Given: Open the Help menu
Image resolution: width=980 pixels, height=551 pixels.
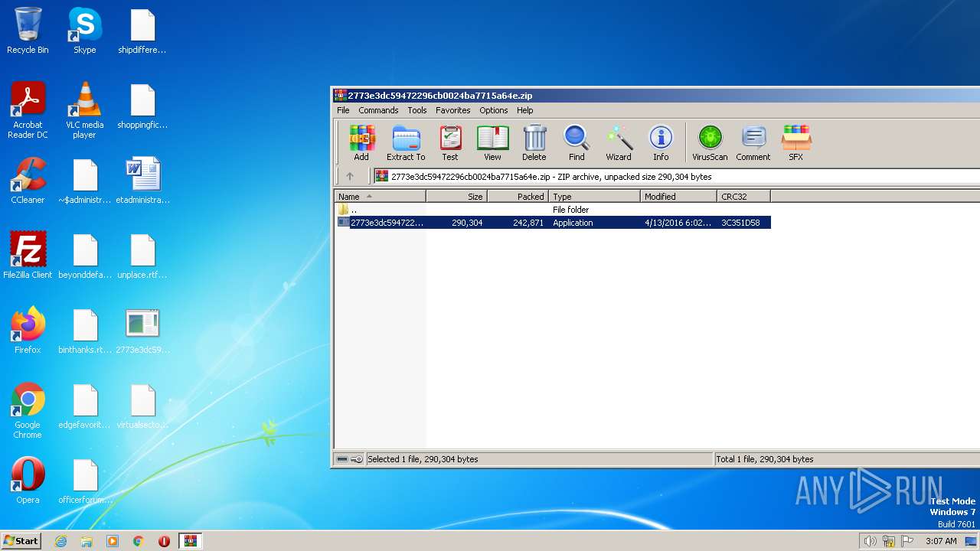Looking at the screenshot, I should (x=525, y=110).
